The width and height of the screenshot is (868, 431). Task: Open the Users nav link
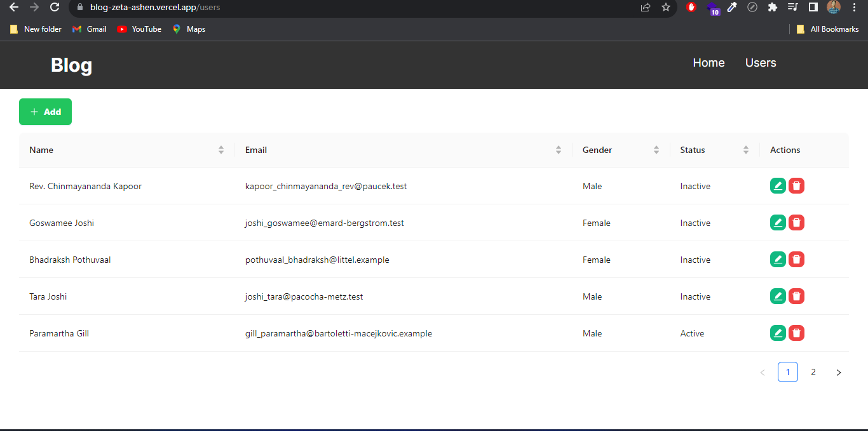click(x=761, y=63)
